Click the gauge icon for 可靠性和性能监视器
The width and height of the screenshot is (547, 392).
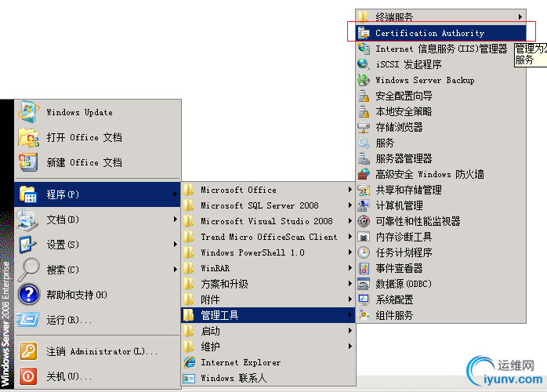(x=364, y=221)
